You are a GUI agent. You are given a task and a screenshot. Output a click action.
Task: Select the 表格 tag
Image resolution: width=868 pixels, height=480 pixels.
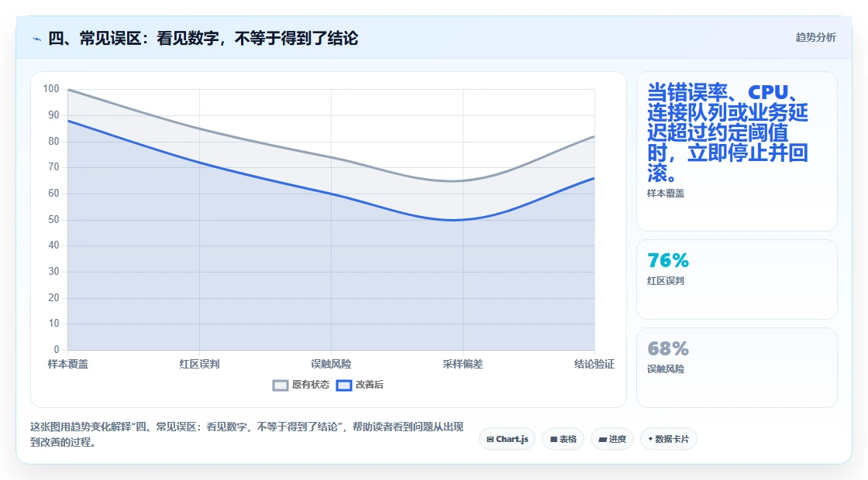[x=563, y=439]
